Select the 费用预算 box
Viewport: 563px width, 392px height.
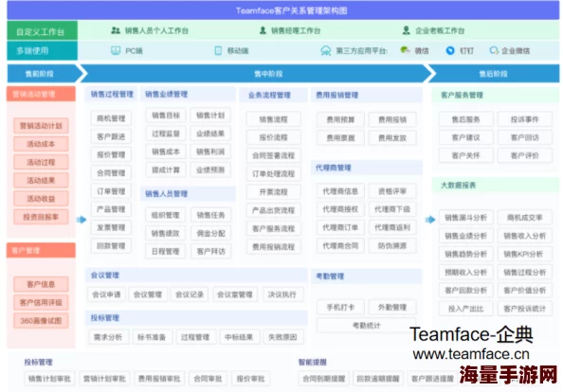click(x=340, y=119)
